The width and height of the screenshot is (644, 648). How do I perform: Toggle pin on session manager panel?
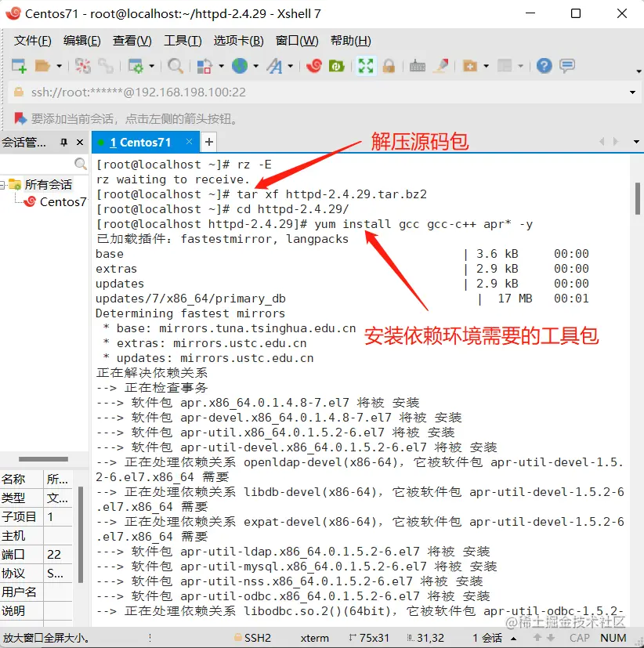coord(63,143)
